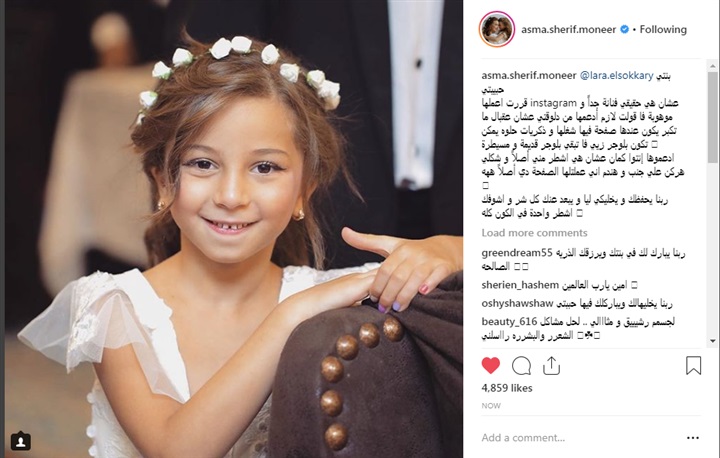Expand Load more comments

pos(534,233)
